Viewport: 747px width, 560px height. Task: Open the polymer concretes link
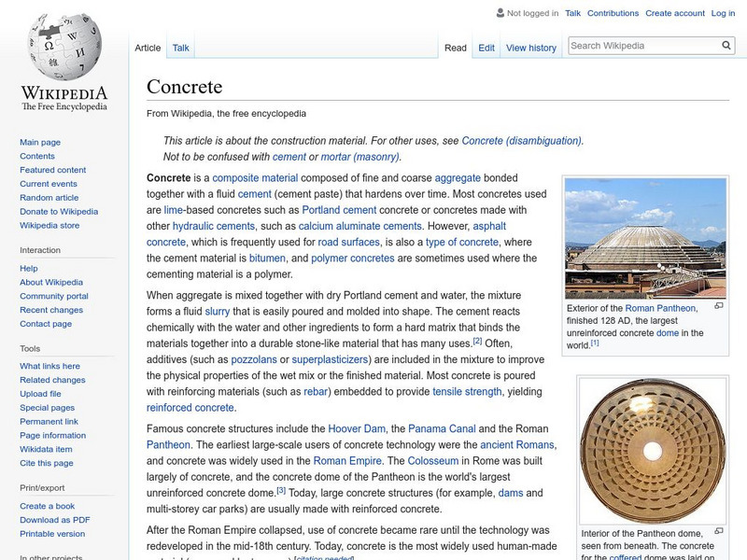pos(353,259)
